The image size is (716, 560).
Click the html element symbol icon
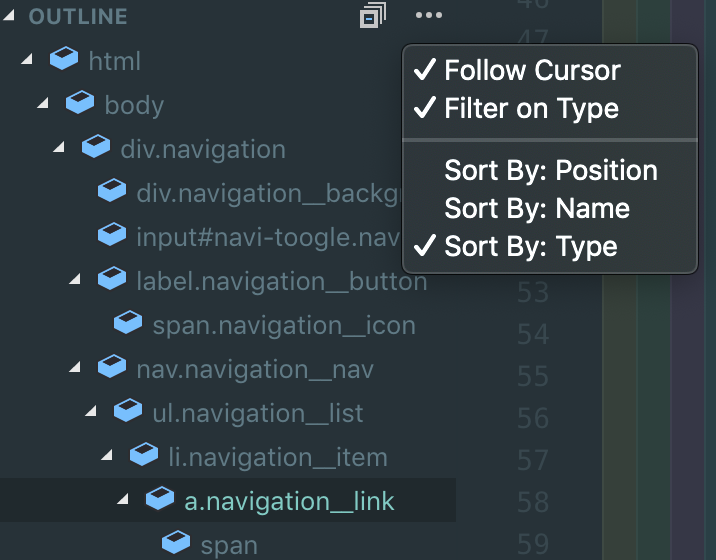65,61
